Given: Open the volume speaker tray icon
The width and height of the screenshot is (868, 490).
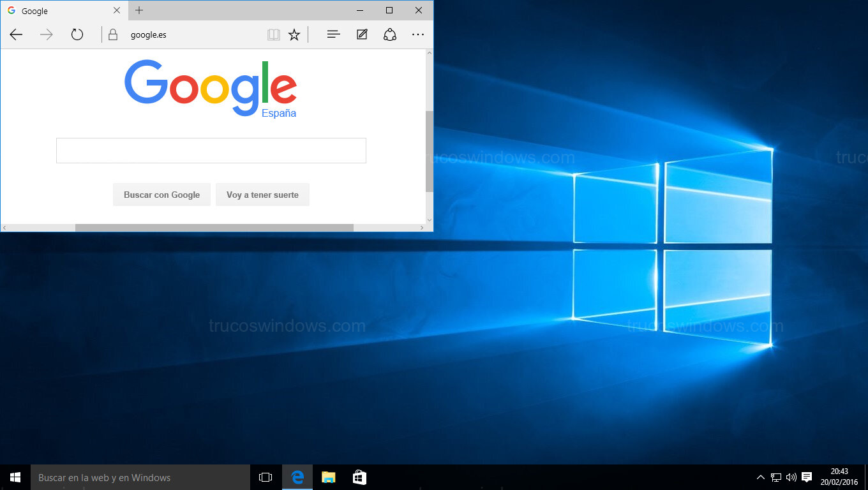Looking at the screenshot, I should pos(791,477).
